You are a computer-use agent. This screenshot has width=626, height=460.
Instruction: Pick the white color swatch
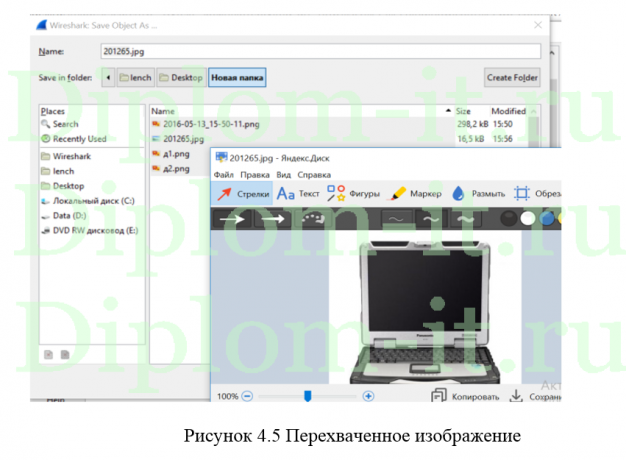(527, 218)
